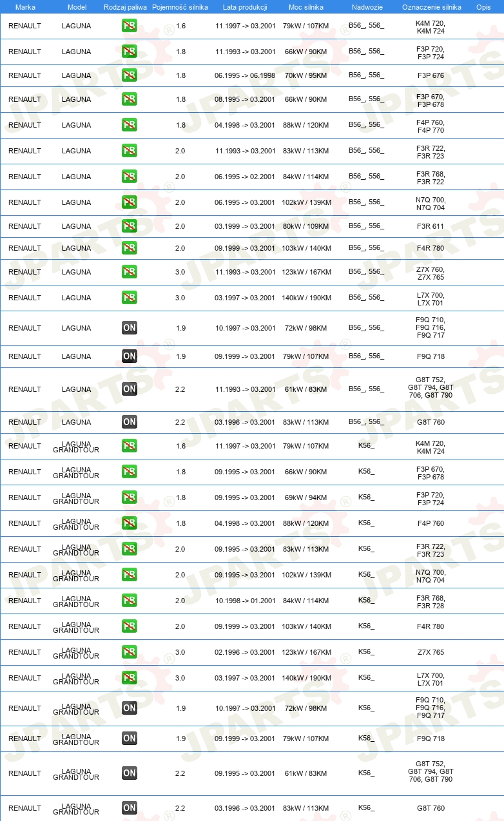Click the PB fuel icon in the Laguna K4M 720 B56_ row
This screenshot has height=821, width=504.
click(x=129, y=26)
